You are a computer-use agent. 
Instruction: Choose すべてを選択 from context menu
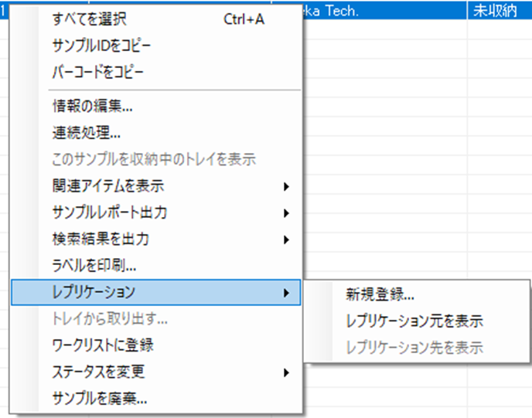(90, 19)
